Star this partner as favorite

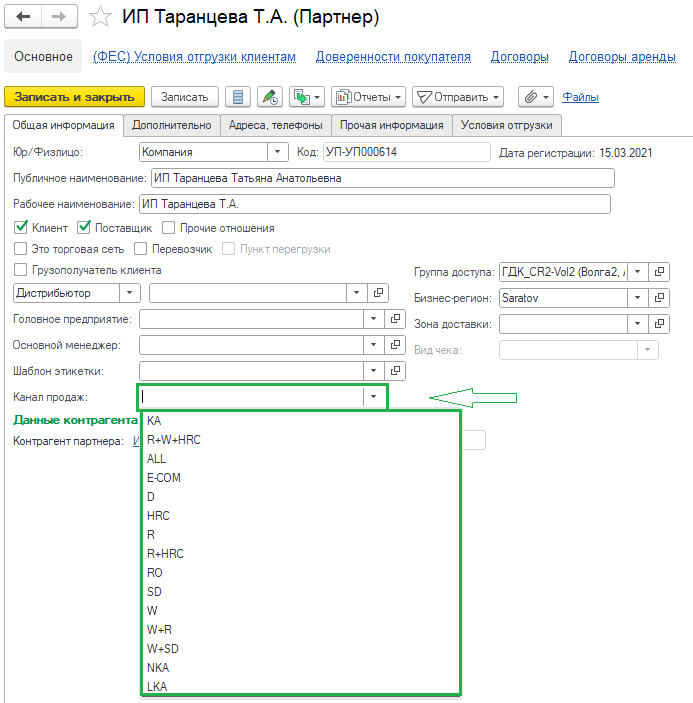pyautogui.click(x=100, y=17)
